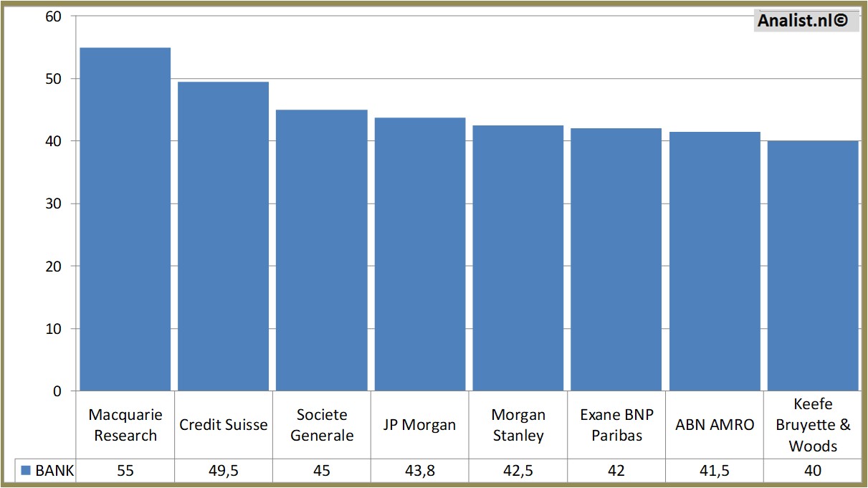Select the data table value 45
The width and height of the screenshot is (868, 488).
tap(321, 471)
